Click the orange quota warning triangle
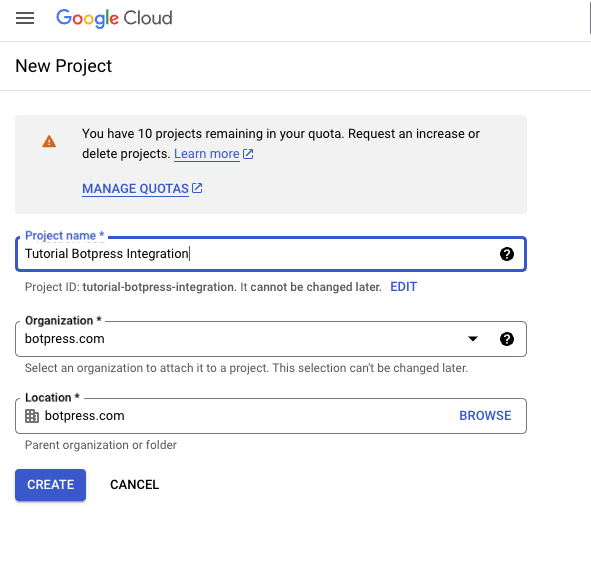 (49, 141)
